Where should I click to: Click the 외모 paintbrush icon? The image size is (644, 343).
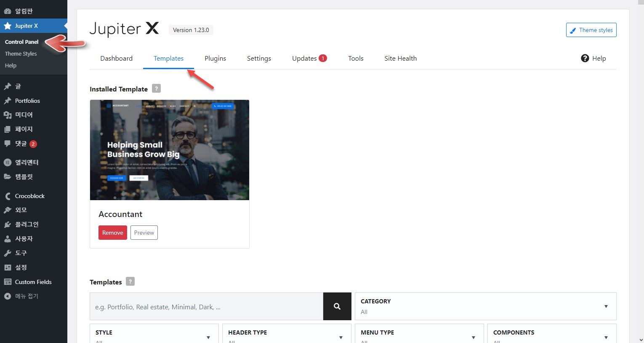8,210
